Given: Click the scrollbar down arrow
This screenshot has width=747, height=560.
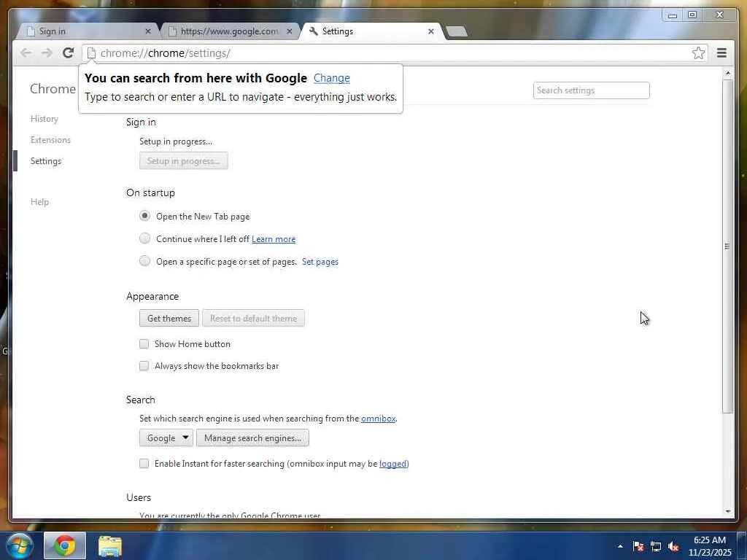Looking at the screenshot, I should 727,511.
